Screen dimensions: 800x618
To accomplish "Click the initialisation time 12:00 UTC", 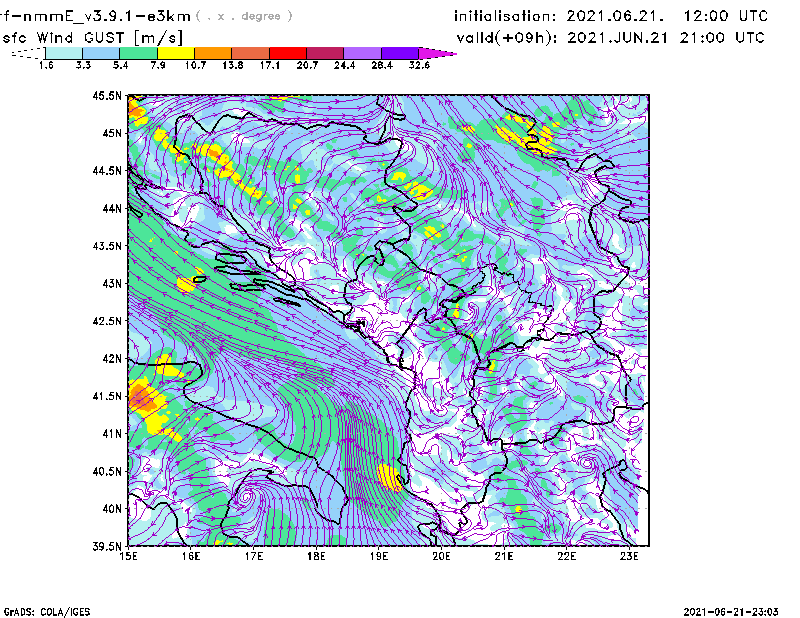I will tap(726, 16).
